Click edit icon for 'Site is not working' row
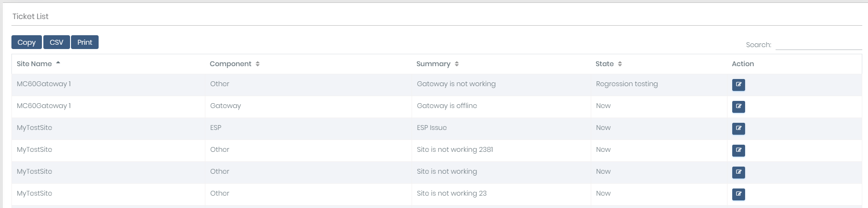The height and width of the screenshot is (208, 868). coord(738,172)
